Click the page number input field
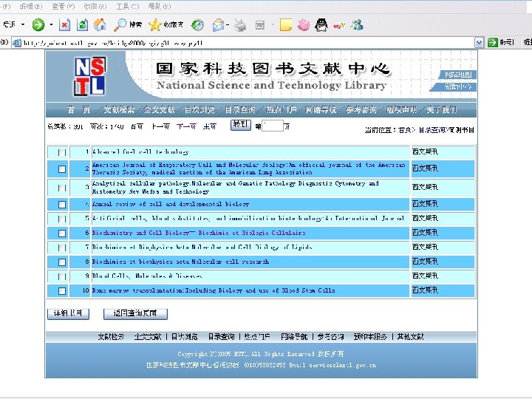532x399 pixels. [273, 126]
